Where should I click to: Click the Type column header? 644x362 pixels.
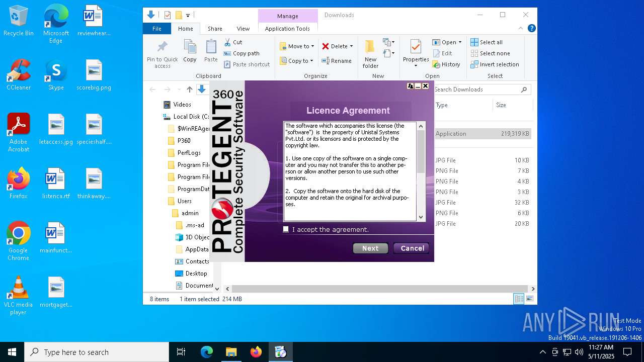pyautogui.click(x=442, y=105)
